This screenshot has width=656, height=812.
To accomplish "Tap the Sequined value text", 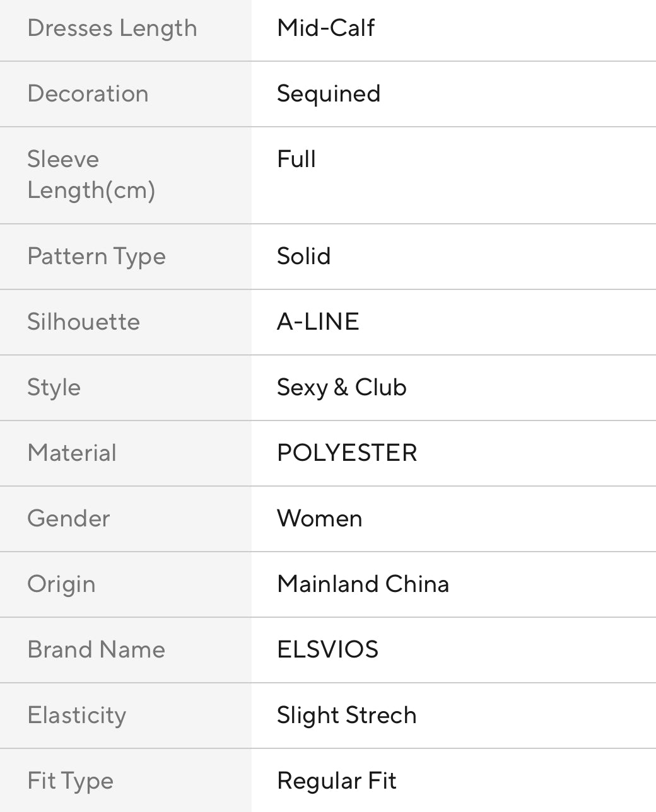I will click(x=328, y=94).
